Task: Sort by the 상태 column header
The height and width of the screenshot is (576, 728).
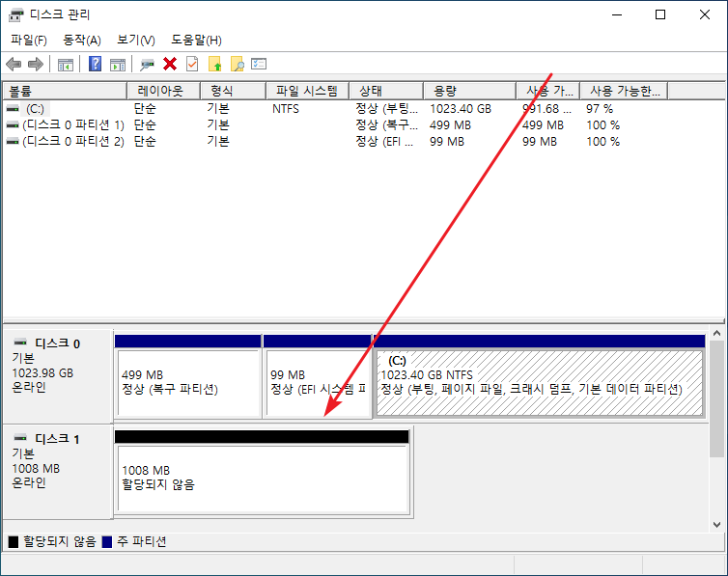Action: 386,91
